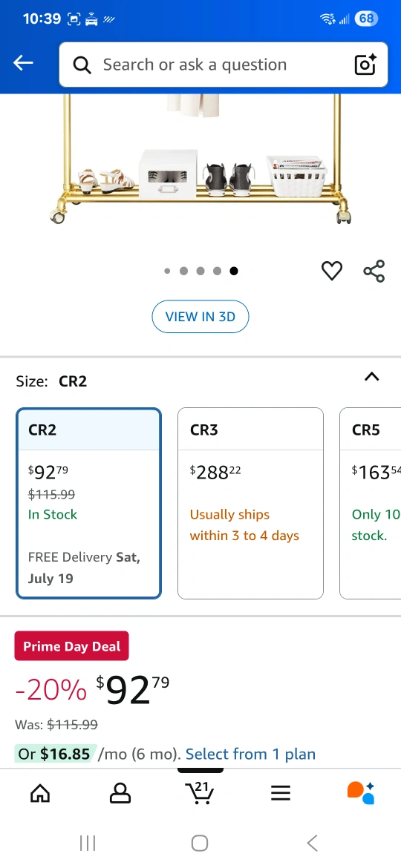Open Select from 1 plan link
This screenshot has height=868, width=401.
[250, 754]
